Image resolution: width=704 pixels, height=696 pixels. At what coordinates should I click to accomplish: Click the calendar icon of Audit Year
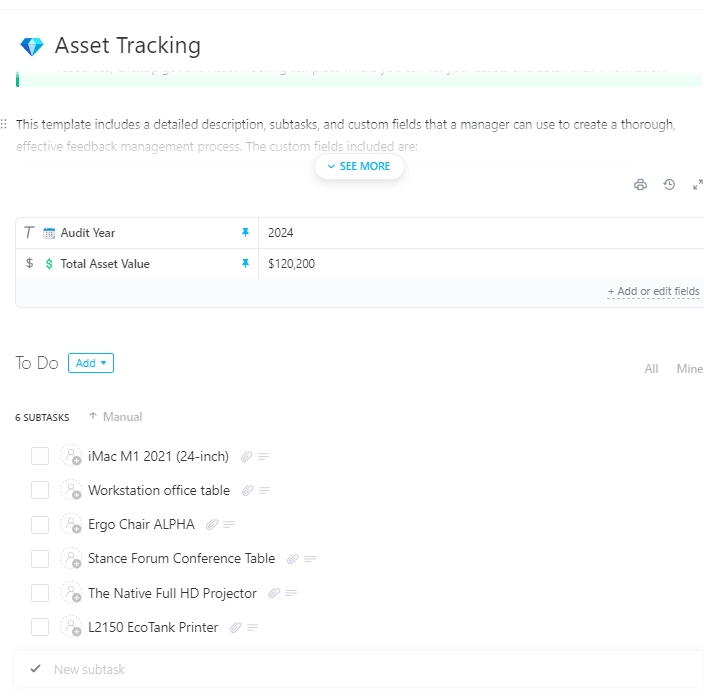point(49,233)
